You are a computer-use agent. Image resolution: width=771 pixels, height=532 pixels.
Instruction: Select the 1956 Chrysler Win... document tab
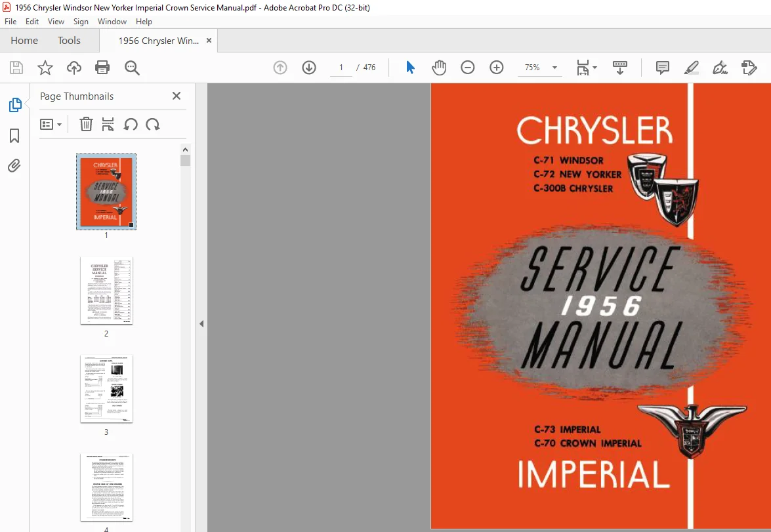[158, 41]
